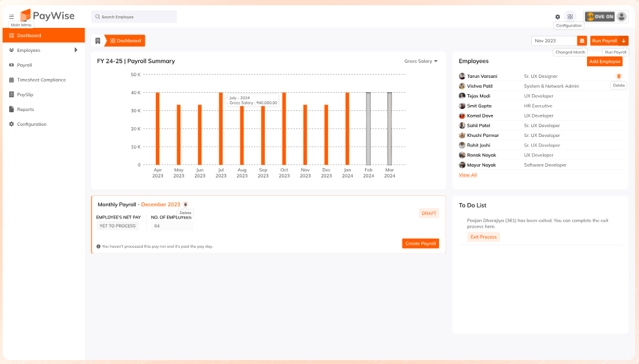Open the settings gear in top bar

tap(557, 17)
